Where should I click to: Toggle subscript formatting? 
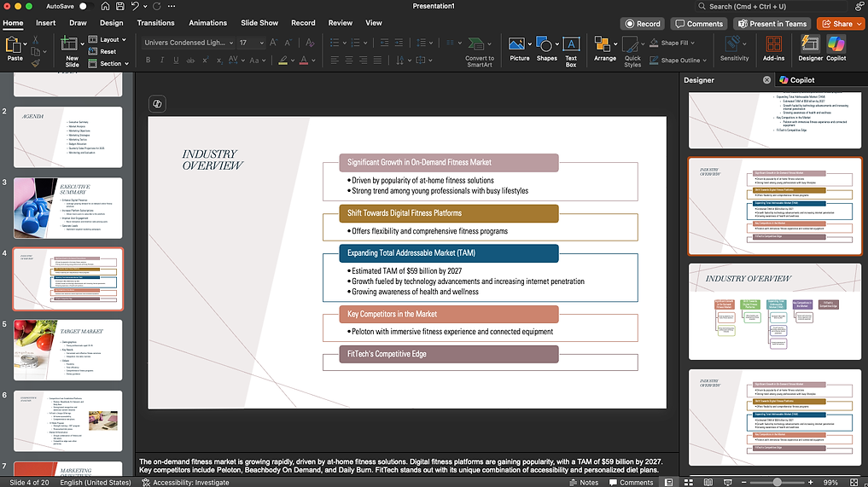219,60
